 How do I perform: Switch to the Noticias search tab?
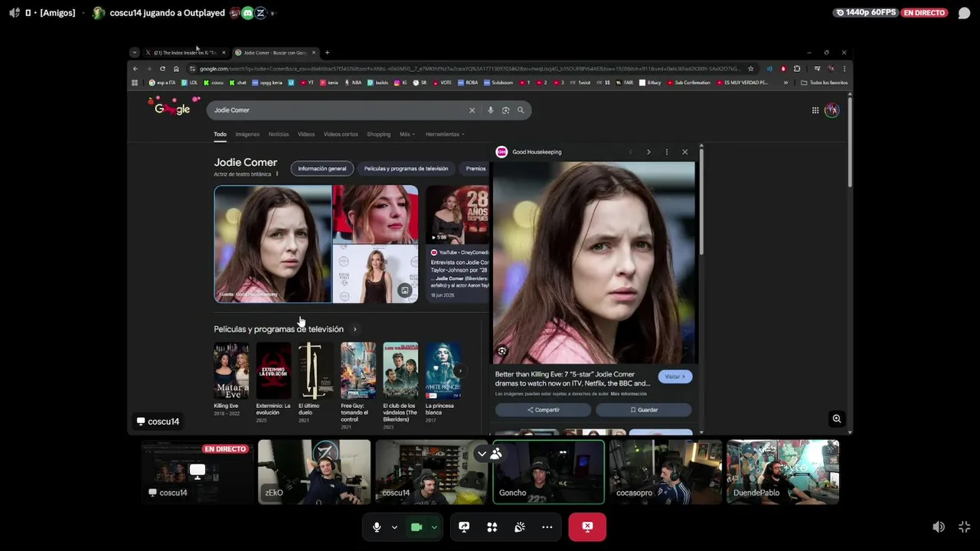(x=279, y=134)
